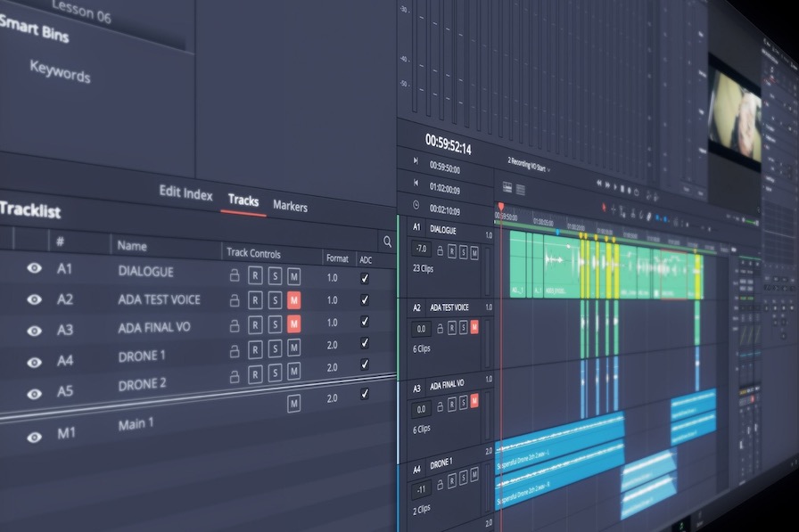Image resolution: width=799 pixels, height=532 pixels.
Task: Select the range selection tool beside the pointer
Action: (x=614, y=209)
